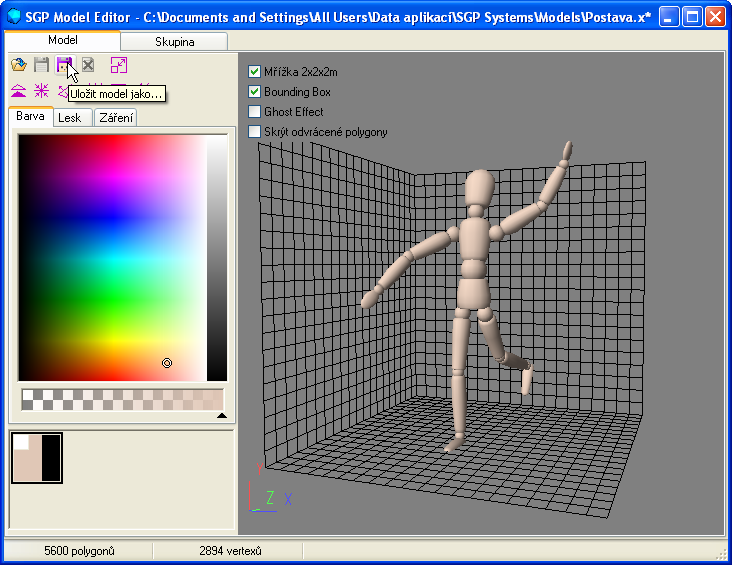732x565 pixels.
Task: Click the first magenta icon in second toolbar row
Action: click(x=19, y=90)
